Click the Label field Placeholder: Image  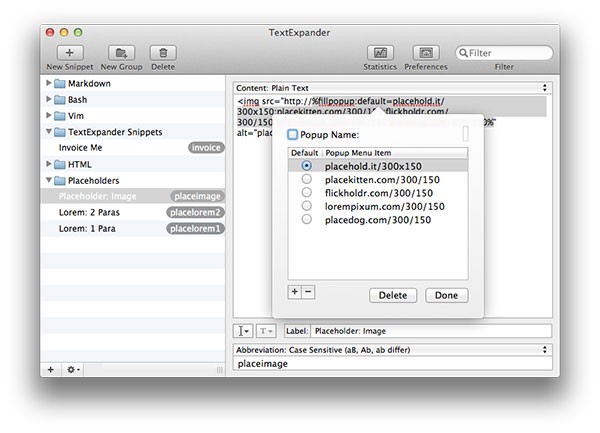[x=431, y=331]
